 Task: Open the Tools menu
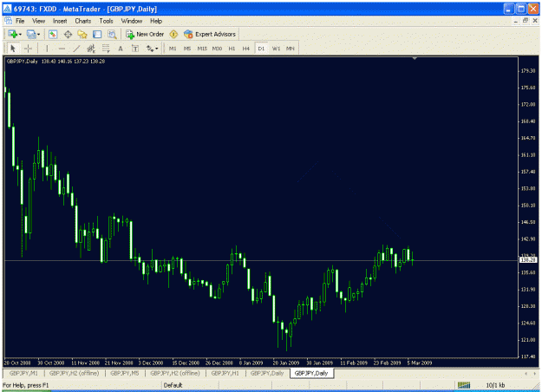coord(106,21)
